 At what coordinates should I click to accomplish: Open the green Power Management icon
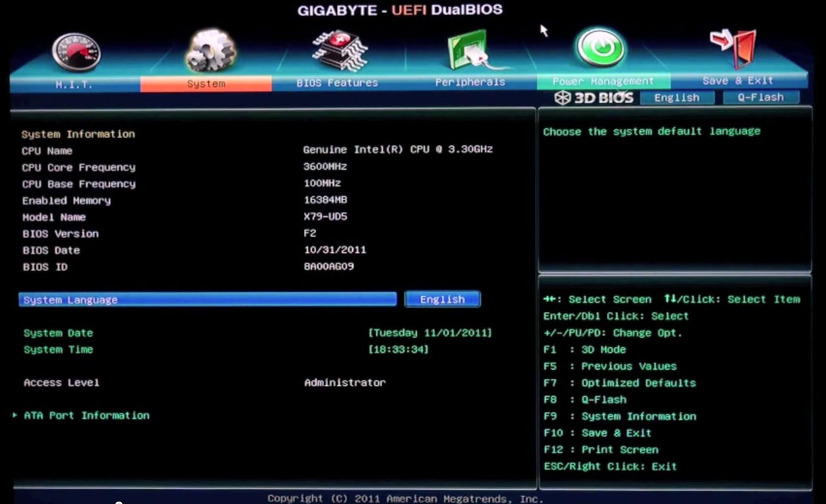tap(600, 47)
